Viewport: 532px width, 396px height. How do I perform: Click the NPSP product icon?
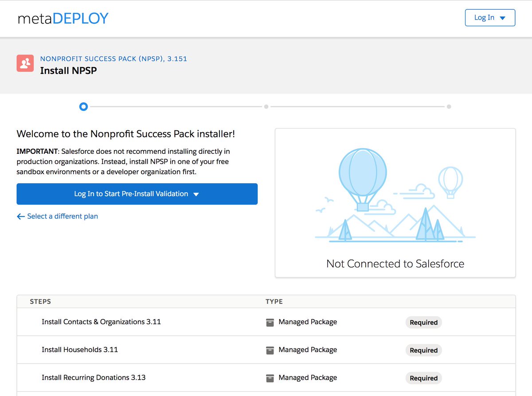click(x=25, y=63)
